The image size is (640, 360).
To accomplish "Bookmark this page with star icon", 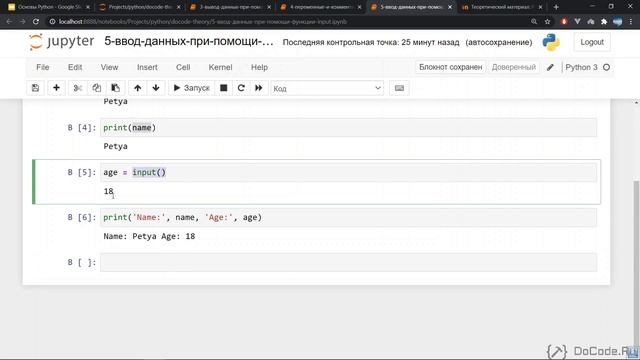I will point(547,22).
